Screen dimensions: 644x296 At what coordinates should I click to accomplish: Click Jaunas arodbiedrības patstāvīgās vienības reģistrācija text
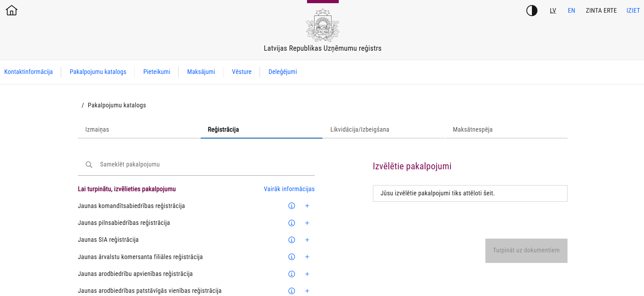pos(150,291)
